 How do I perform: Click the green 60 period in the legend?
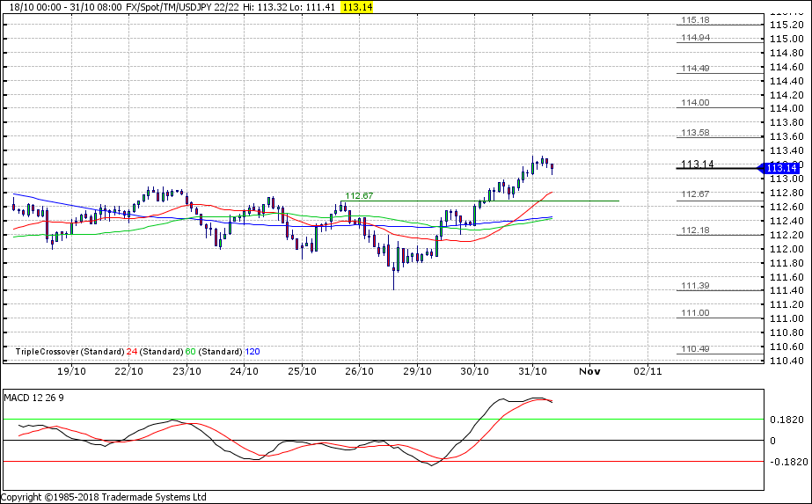(191, 352)
